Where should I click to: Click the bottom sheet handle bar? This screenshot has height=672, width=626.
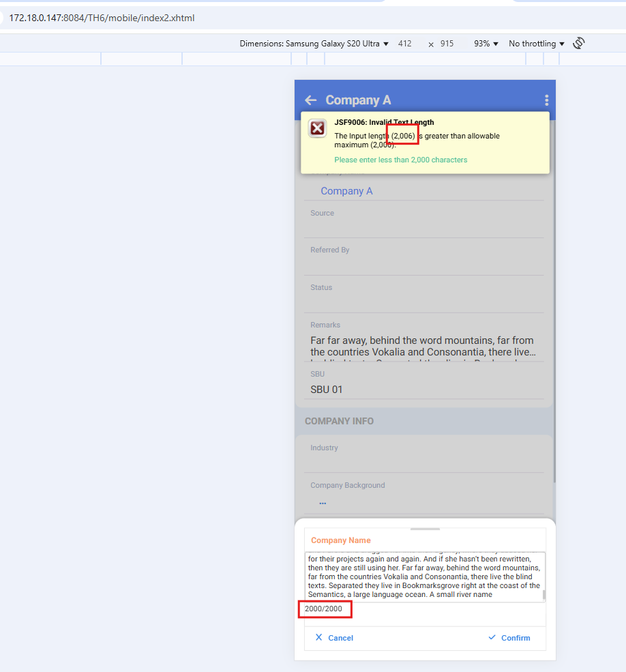[x=425, y=529]
